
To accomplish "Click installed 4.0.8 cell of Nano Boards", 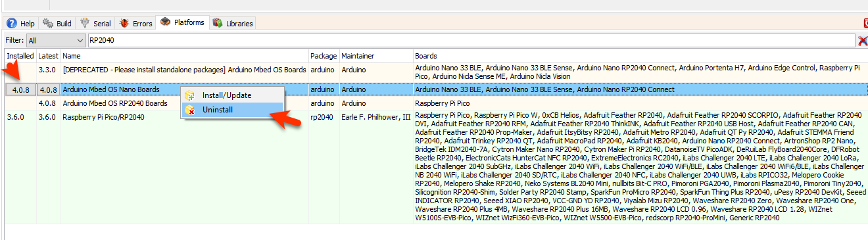I will click(20, 89).
